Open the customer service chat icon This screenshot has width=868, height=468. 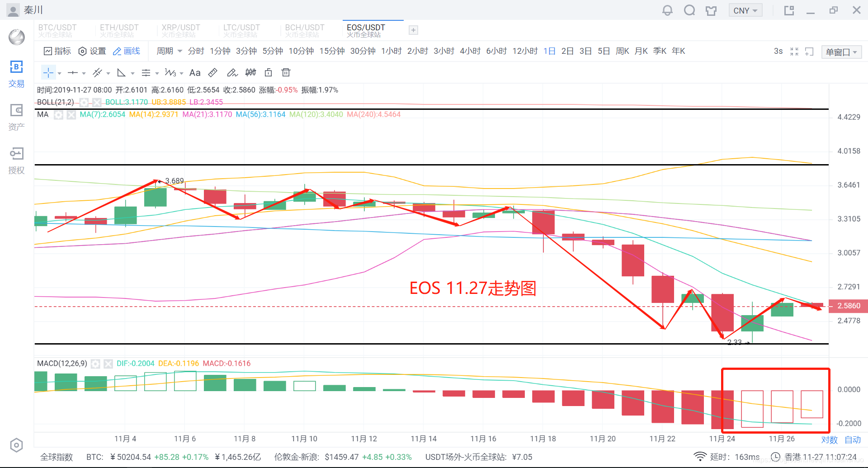(689, 10)
